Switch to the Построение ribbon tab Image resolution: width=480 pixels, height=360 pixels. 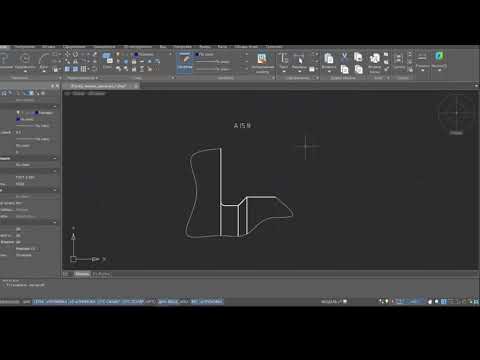(x=24, y=47)
